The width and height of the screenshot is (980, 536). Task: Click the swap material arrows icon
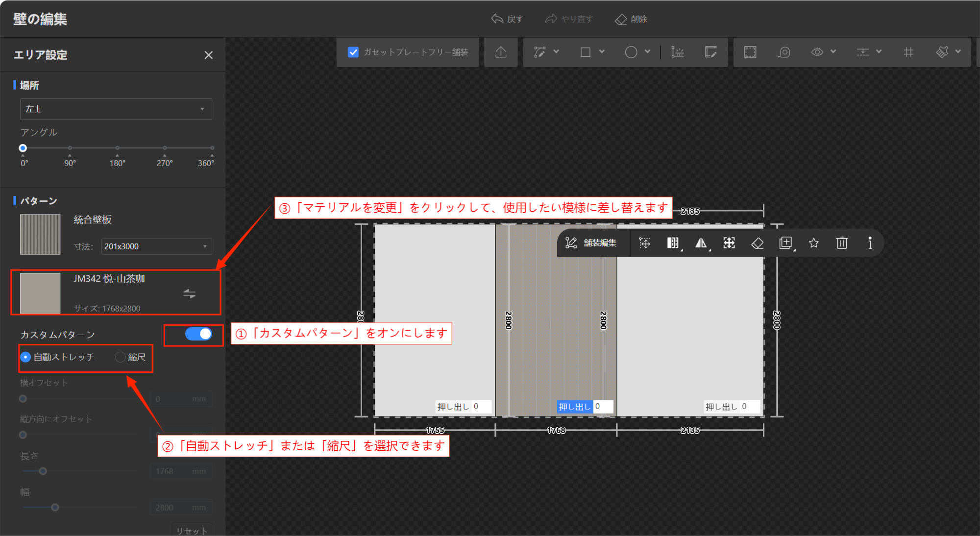point(190,293)
